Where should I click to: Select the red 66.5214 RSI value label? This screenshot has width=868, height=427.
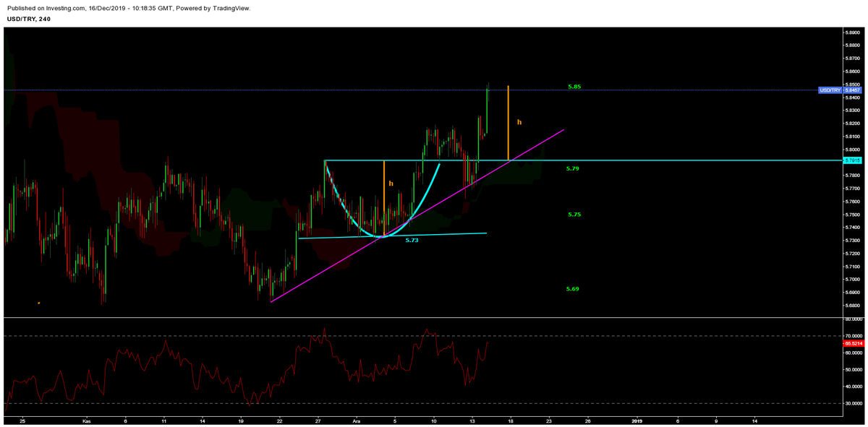853,345
